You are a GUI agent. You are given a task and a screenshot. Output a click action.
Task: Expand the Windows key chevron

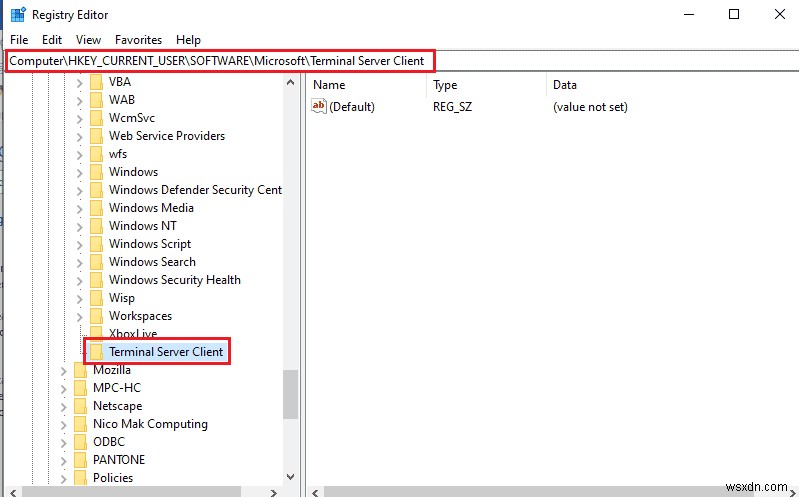coord(79,172)
